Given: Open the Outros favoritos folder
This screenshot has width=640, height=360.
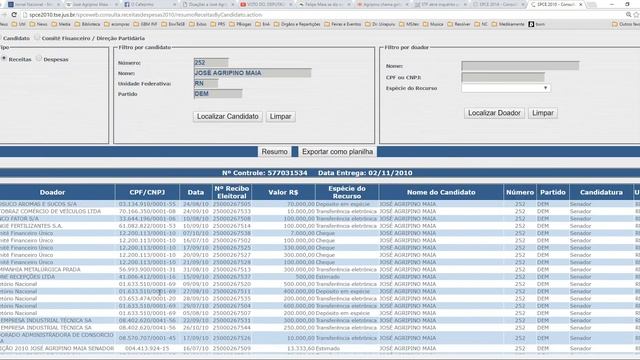Looking at the screenshot, I should pos(626,24).
